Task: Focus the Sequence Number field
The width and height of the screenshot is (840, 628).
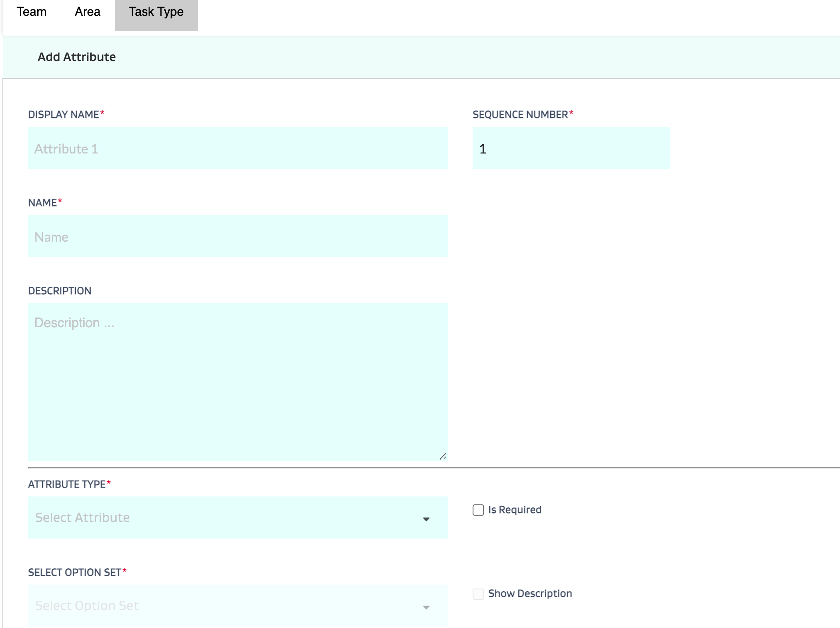Action: [x=571, y=148]
